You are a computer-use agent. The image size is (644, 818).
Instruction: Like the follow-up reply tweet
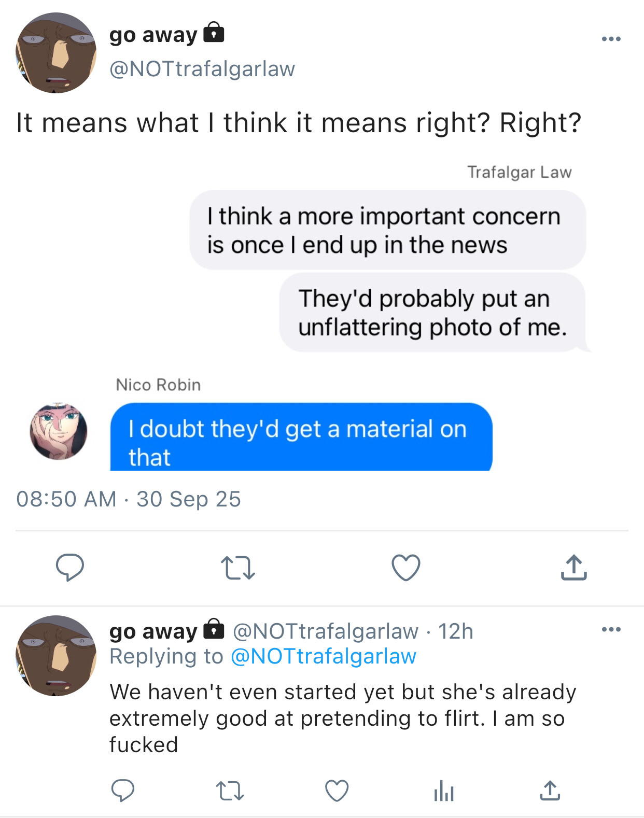pyautogui.click(x=337, y=791)
